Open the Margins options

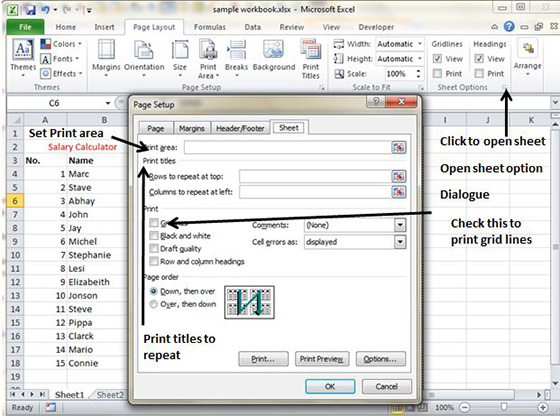click(106, 58)
